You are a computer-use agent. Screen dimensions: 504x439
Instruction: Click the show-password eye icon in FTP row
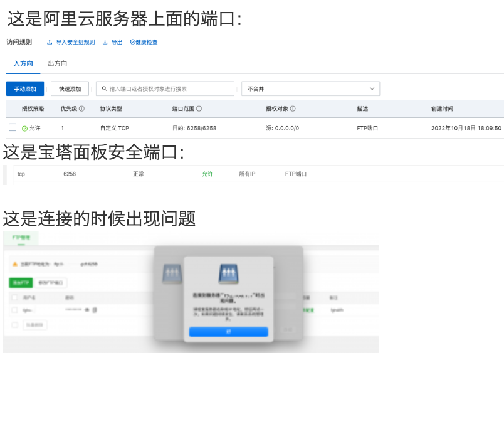(x=87, y=310)
